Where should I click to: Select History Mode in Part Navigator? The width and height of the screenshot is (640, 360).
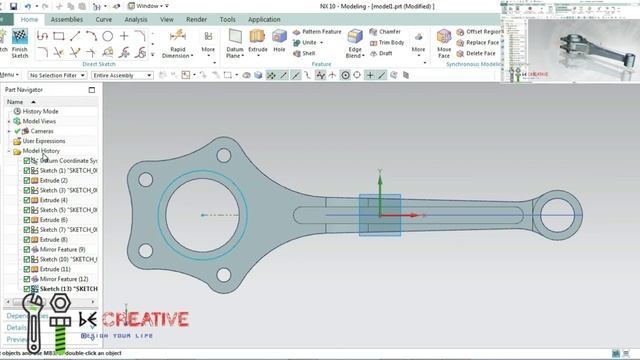40,111
